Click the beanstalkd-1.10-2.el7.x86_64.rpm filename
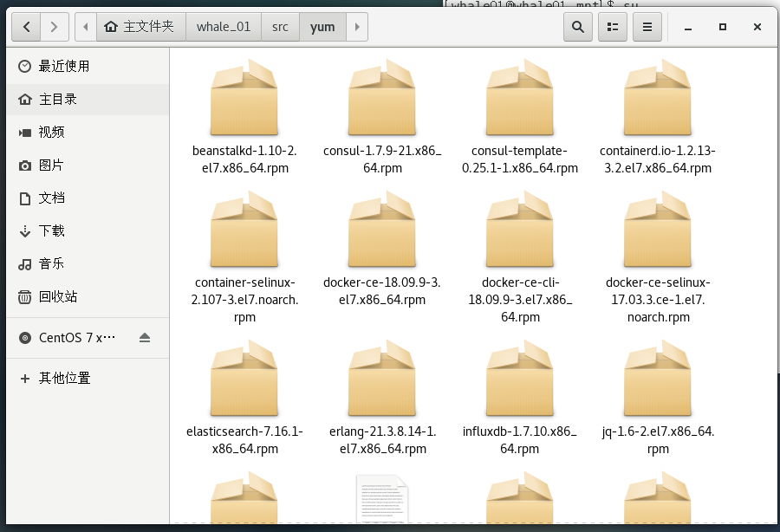The height and width of the screenshot is (532, 780). click(244, 159)
